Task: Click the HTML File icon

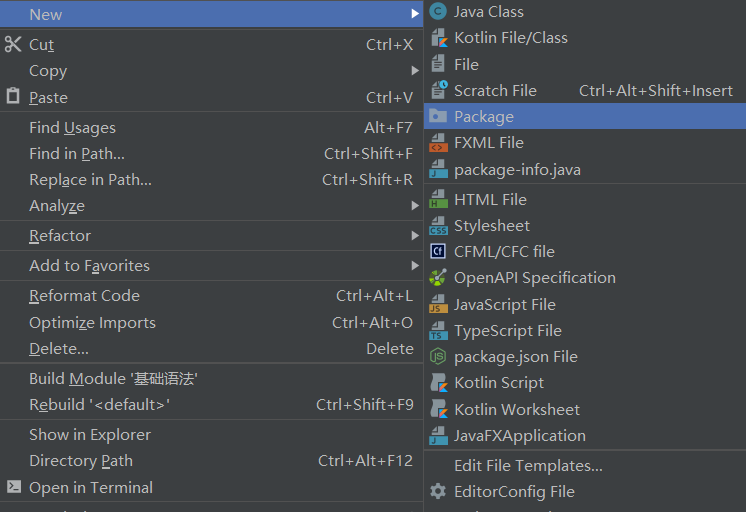Action: pyautogui.click(x=438, y=199)
